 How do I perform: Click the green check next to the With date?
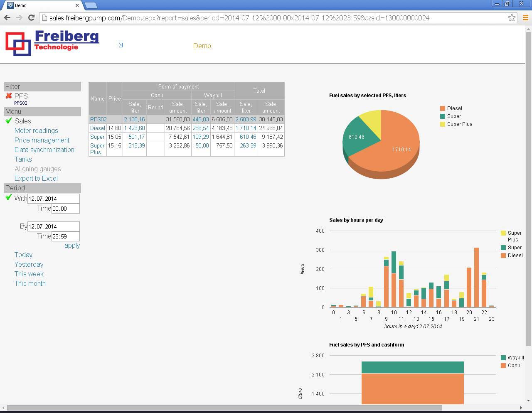pos(8,197)
